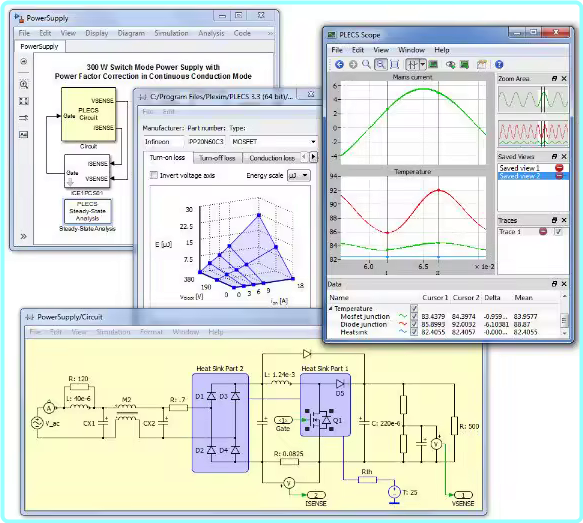Toggle the cursors button in the Scope toolbar
The width and height of the screenshot is (583, 523).
(412, 65)
